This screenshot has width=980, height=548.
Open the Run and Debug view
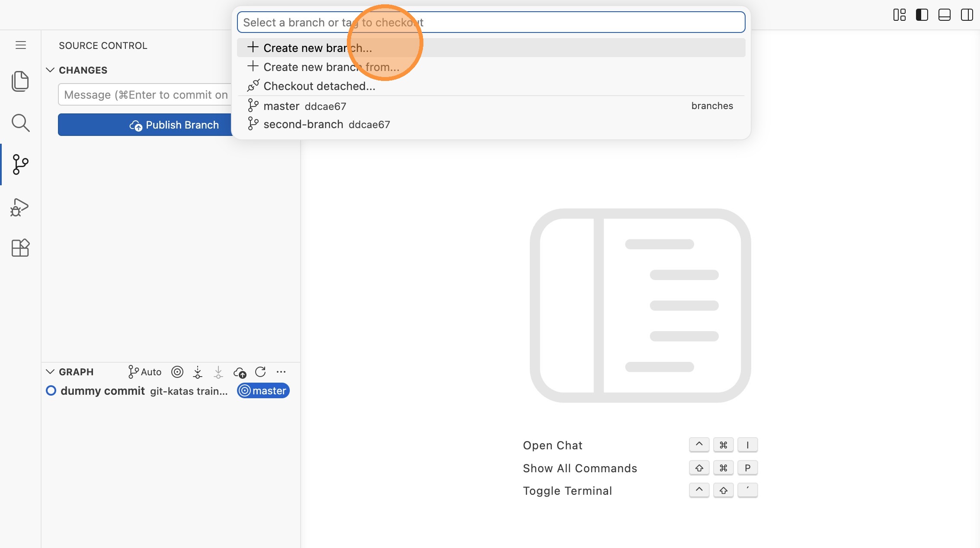click(20, 207)
